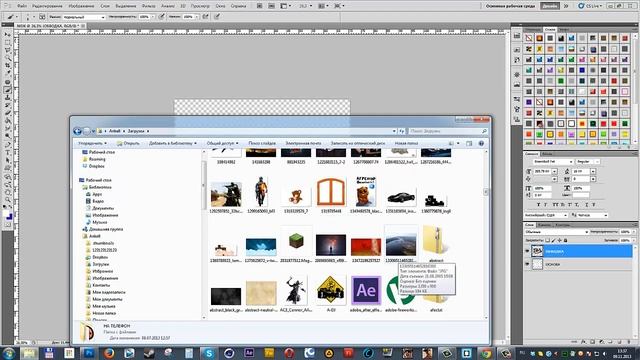Click Новая папка in Explorer toolbar
This screenshot has width=640, height=360.
406,143
